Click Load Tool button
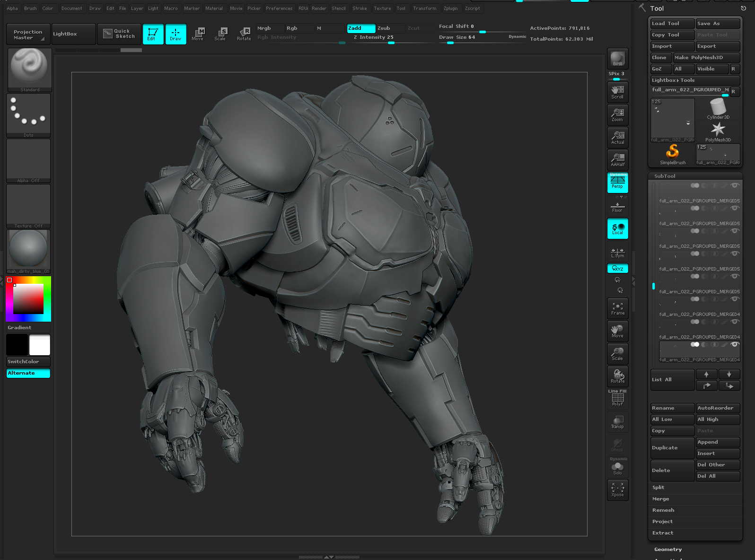The width and height of the screenshot is (755, 560). 672,24
